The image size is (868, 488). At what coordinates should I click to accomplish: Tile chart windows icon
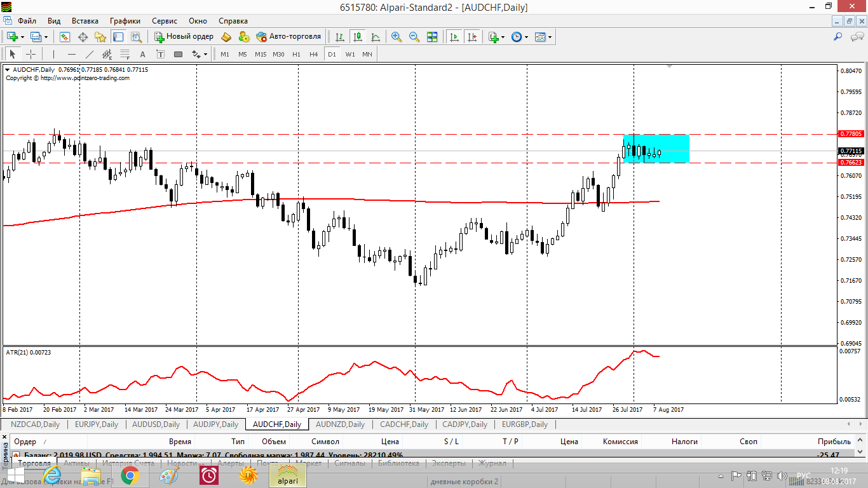point(432,37)
